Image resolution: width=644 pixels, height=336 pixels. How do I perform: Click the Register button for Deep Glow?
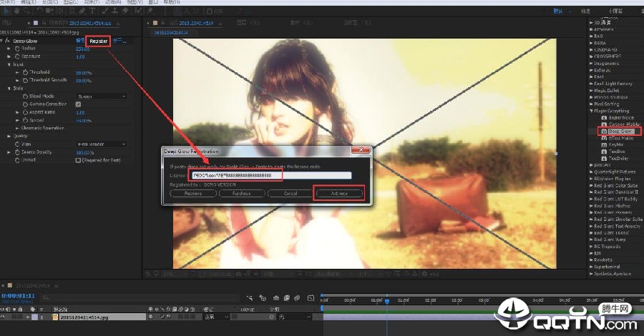tap(99, 41)
